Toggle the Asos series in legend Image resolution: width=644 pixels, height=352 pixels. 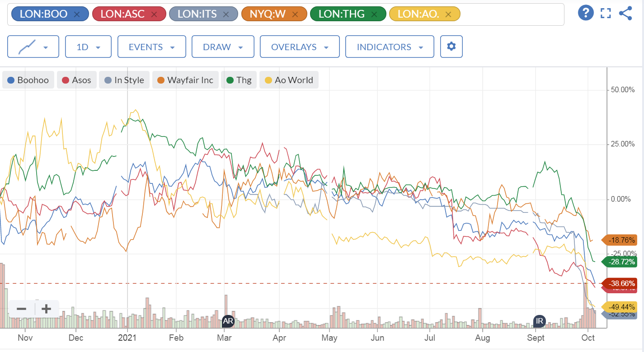76,80
